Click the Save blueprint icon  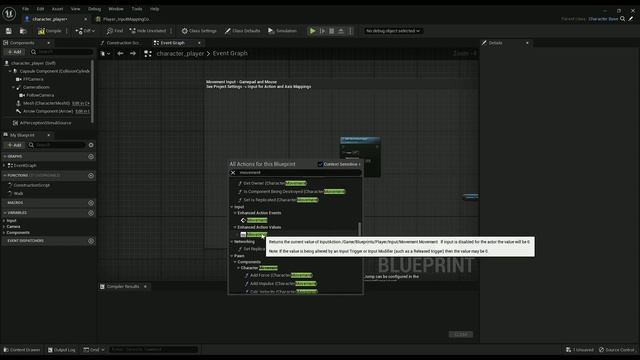tap(9, 31)
